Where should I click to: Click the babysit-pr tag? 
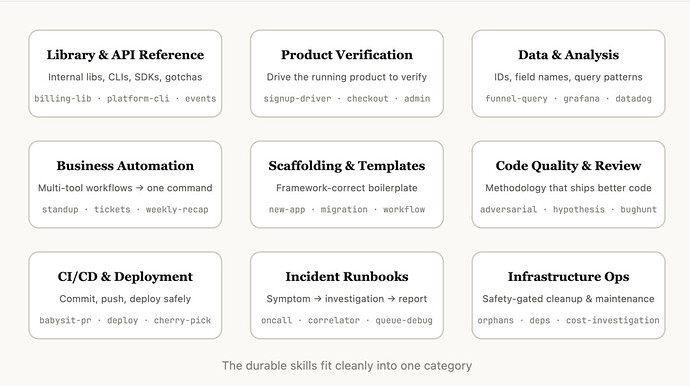65,320
